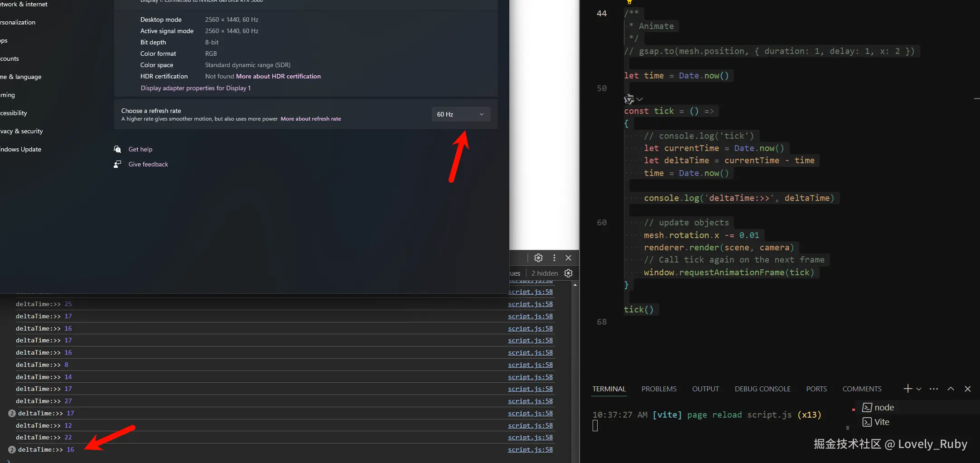Click the 'let deltaTime = currentTime - time' line
This screenshot has width=980, height=463.
coord(729,161)
